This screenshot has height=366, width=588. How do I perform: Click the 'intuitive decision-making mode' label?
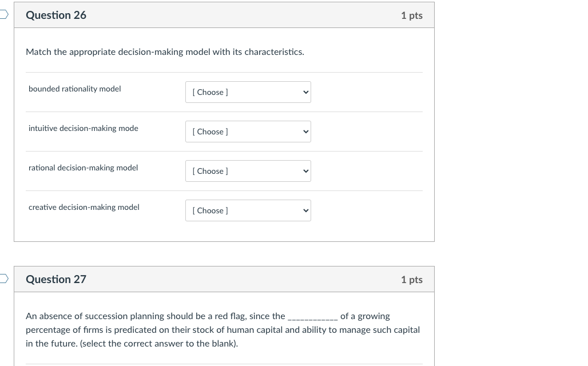[84, 128]
